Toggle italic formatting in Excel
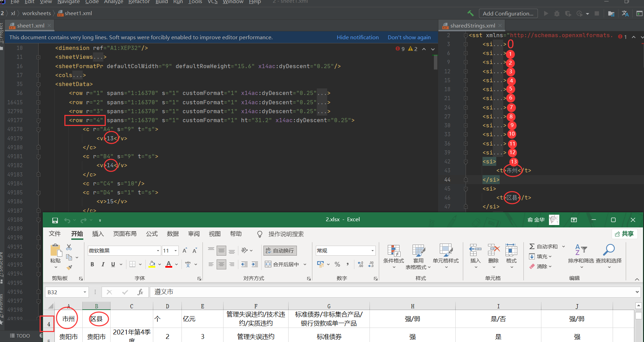644x342 pixels. pyautogui.click(x=103, y=264)
